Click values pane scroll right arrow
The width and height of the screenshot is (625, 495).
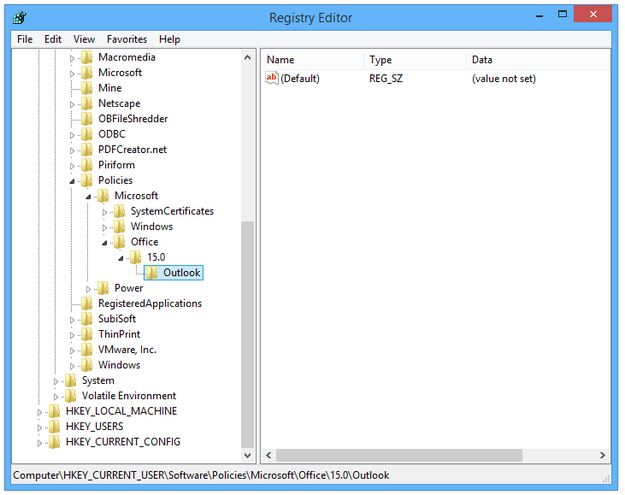(x=602, y=455)
